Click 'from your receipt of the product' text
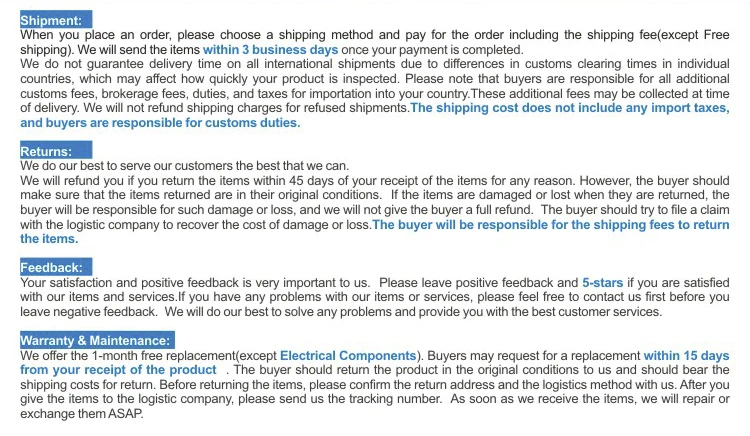 120,370
